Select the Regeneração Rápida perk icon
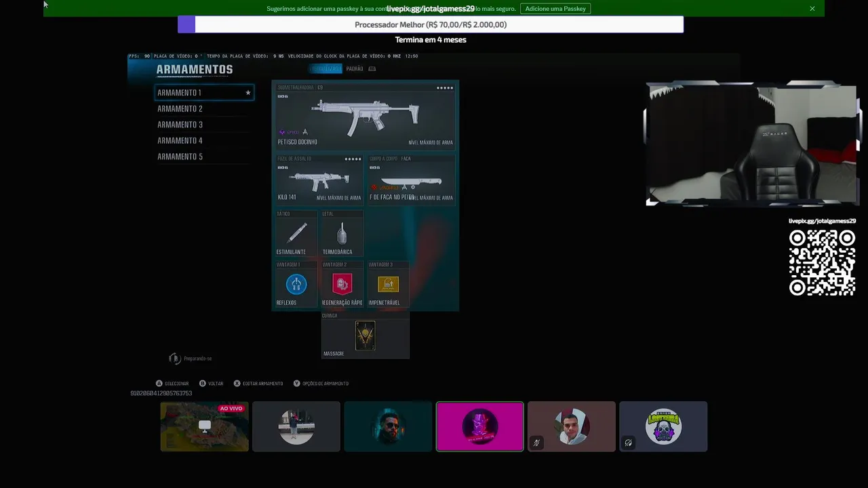Image resolution: width=868 pixels, height=488 pixels. [x=342, y=284]
